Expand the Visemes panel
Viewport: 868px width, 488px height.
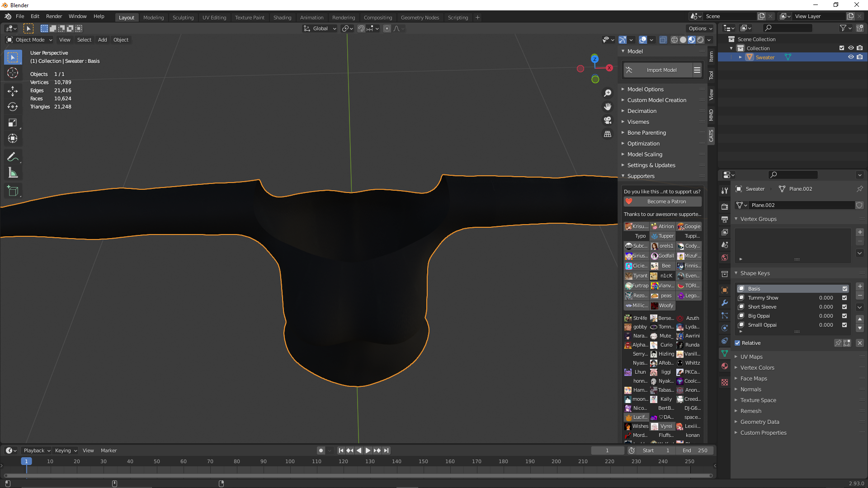(638, 122)
